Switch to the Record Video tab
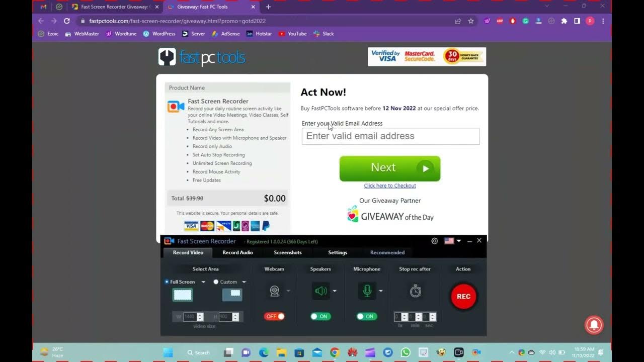 point(188,252)
